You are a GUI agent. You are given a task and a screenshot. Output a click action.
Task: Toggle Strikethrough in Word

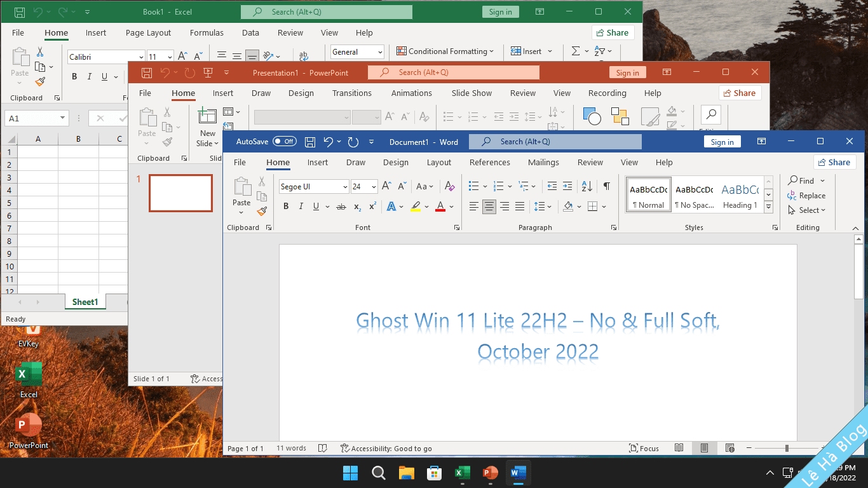(341, 206)
